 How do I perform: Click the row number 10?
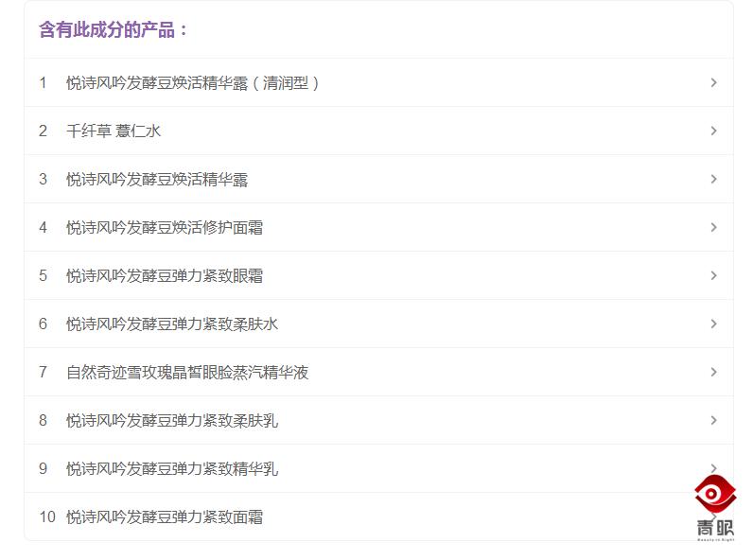point(47,516)
